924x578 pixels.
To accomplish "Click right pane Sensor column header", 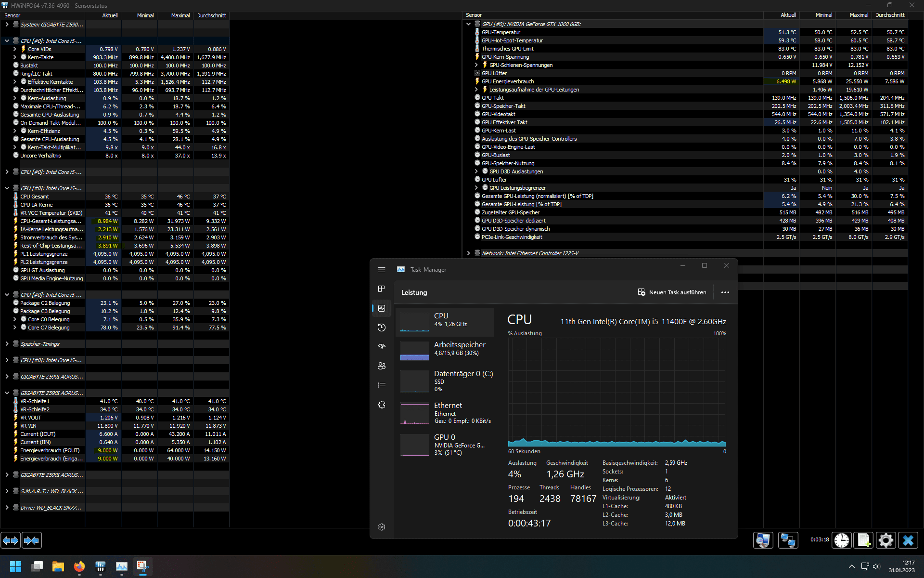I will click(x=613, y=15).
